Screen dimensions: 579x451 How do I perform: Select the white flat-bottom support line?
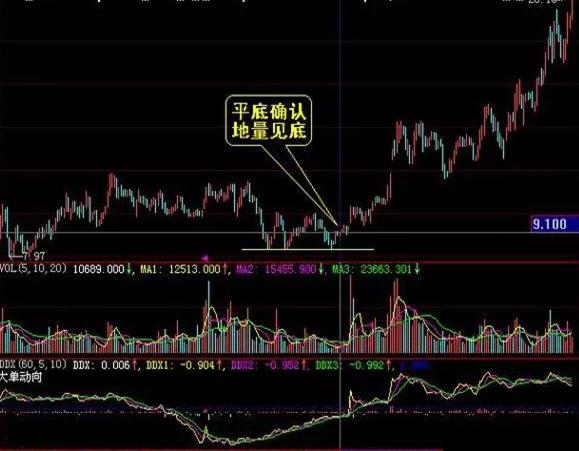click(308, 249)
